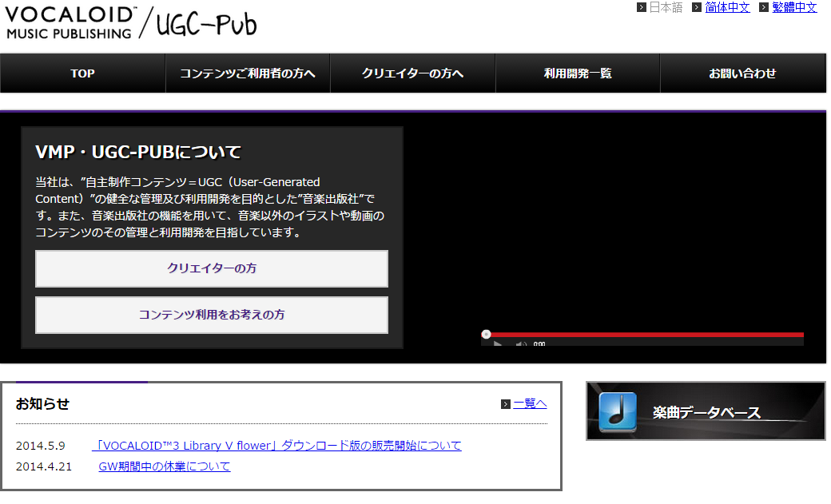This screenshot has height=504, width=831.
Task: Go to クリエイターの方へ navigation item
Action: pos(412,73)
